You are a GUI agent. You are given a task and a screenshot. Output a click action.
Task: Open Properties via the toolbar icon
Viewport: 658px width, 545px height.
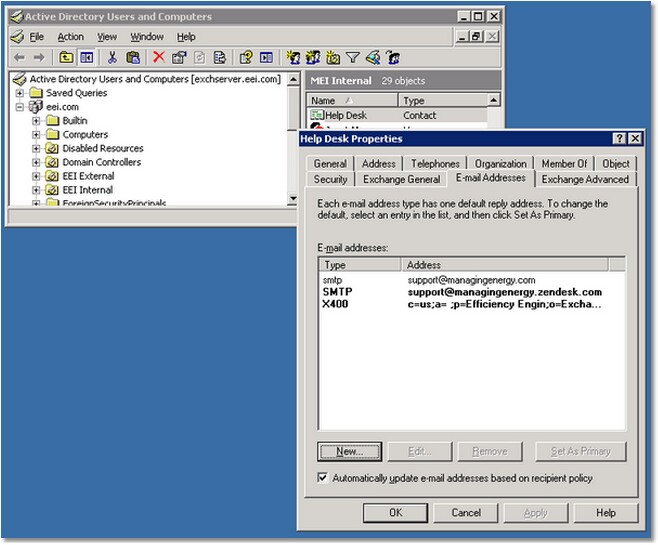[179, 57]
